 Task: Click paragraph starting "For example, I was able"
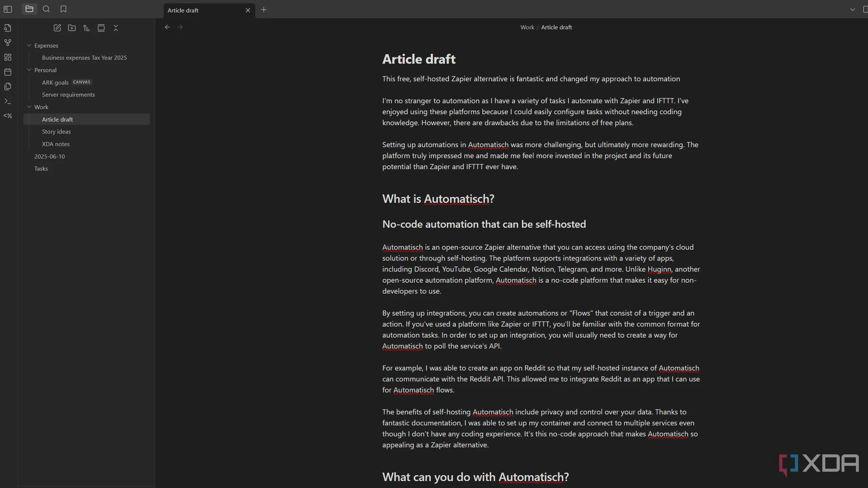point(541,379)
